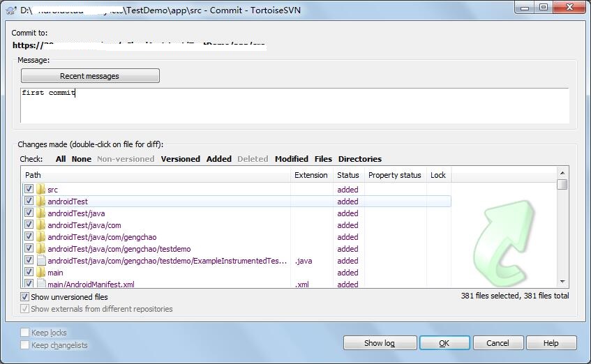Check only Directories
591x364 pixels.
pyautogui.click(x=360, y=159)
